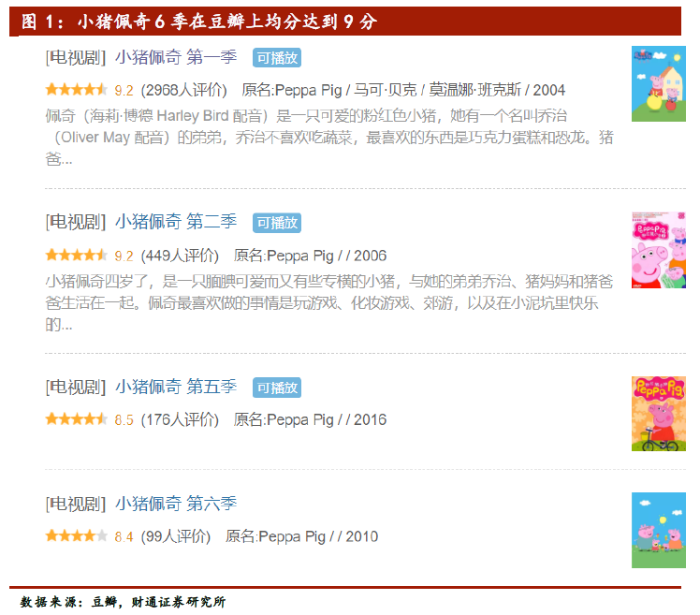The height and width of the screenshot is (615, 700).
Task: Click the (449人评价) review count
Action: [180, 256]
